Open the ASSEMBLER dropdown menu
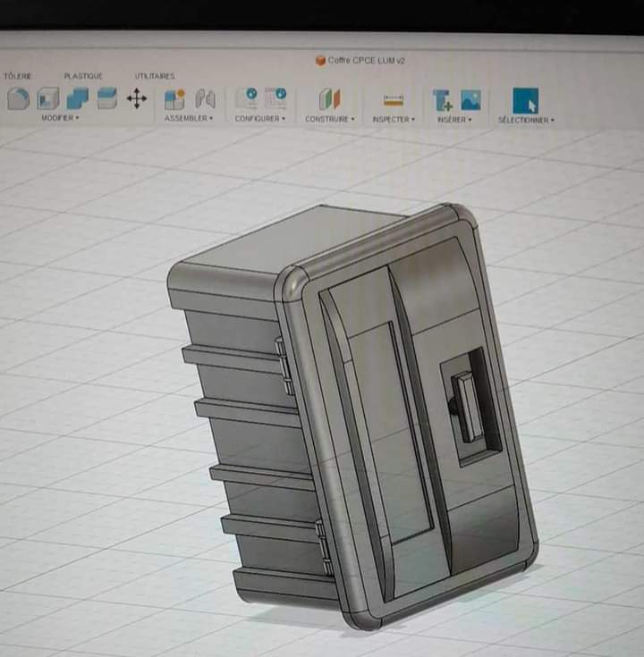The image size is (644, 657). click(189, 118)
